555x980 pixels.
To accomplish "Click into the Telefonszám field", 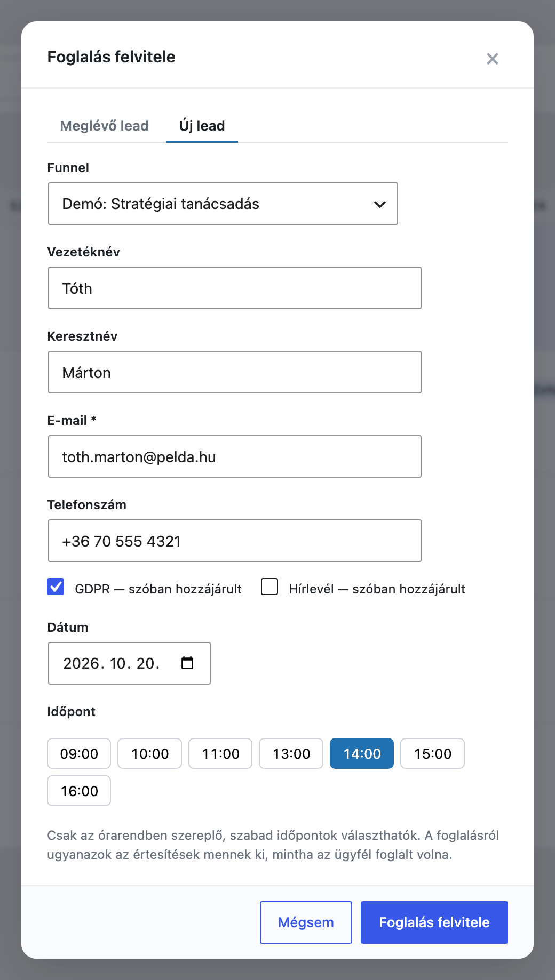I will click(235, 541).
